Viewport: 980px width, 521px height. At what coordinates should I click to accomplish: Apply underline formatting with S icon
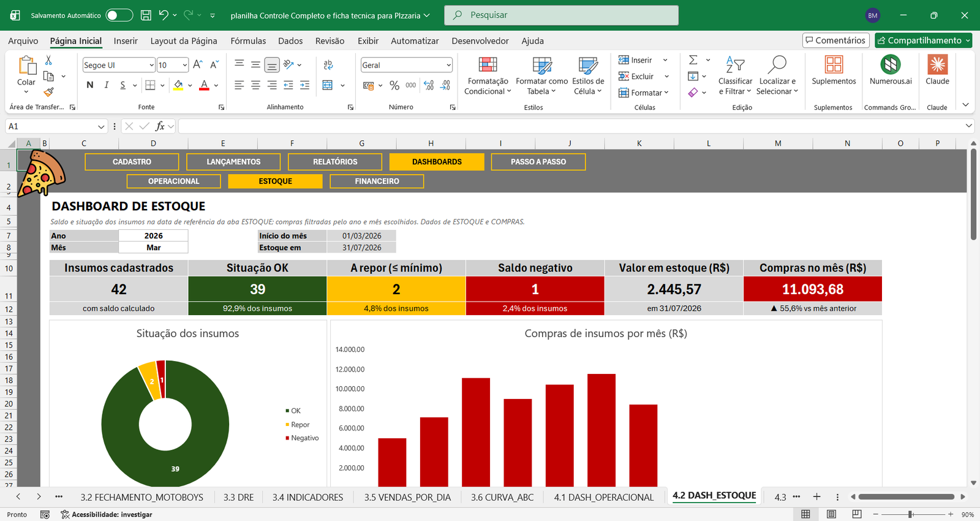pos(123,85)
